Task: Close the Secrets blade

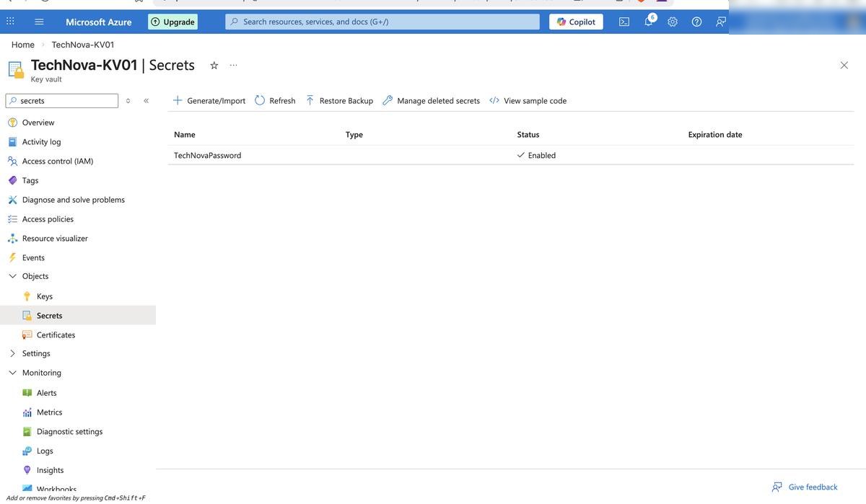Action: [844, 65]
